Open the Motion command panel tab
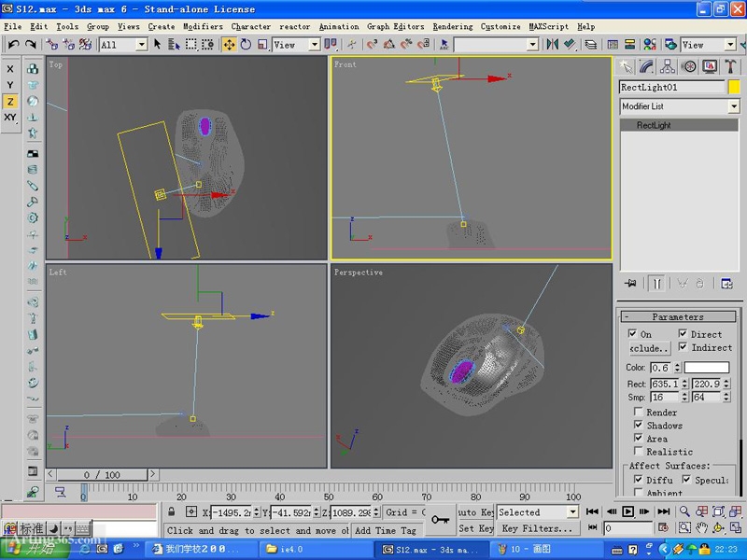 [688, 66]
